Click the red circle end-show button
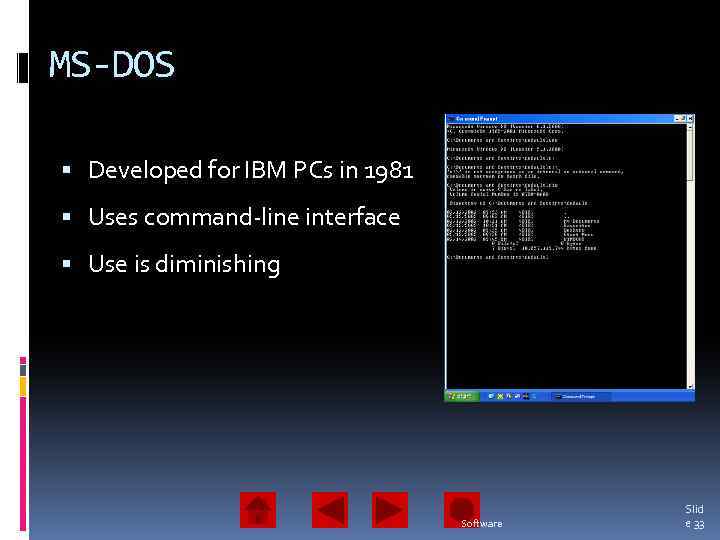 click(461, 510)
